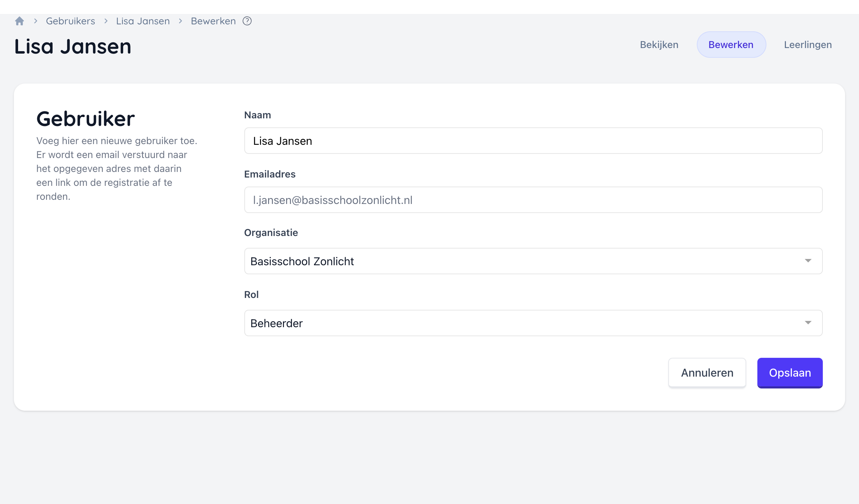Click the Rol field label

coord(251,294)
